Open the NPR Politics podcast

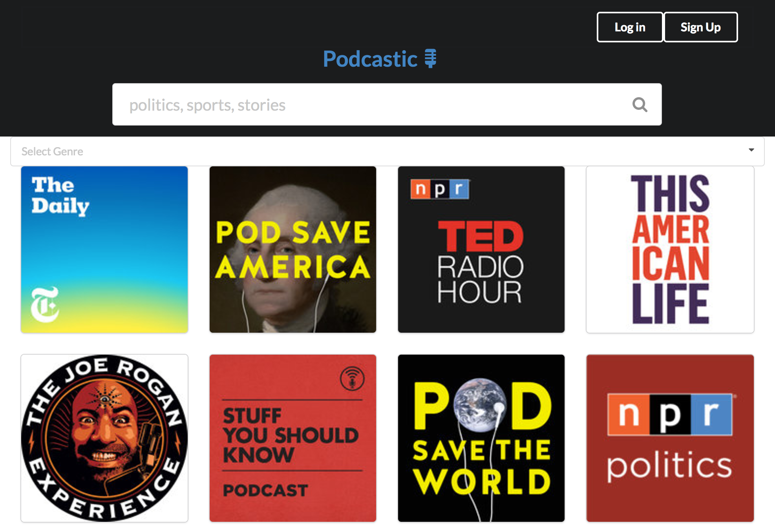point(670,438)
